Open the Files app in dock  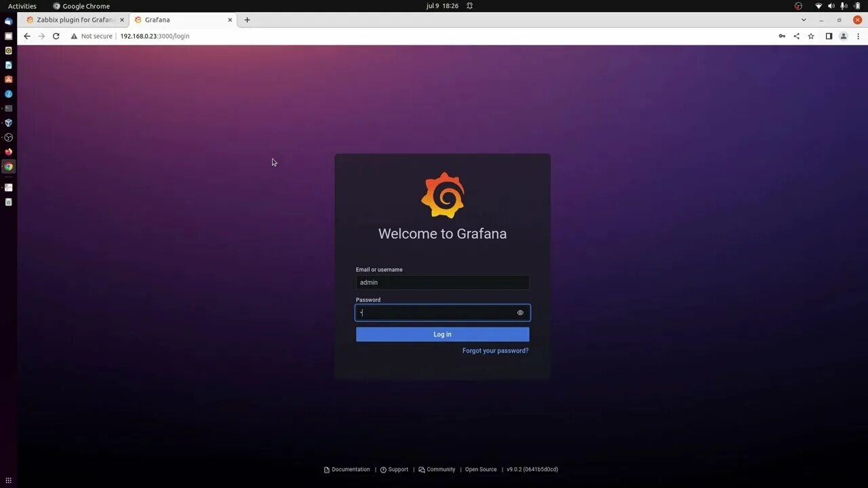tap(9, 36)
